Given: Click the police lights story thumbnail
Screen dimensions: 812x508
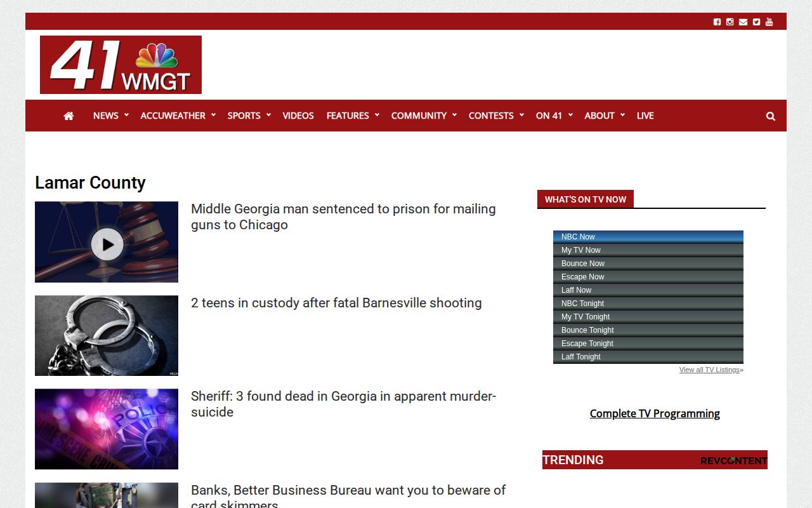Looking at the screenshot, I should pyautogui.click(x=107, y=429).
